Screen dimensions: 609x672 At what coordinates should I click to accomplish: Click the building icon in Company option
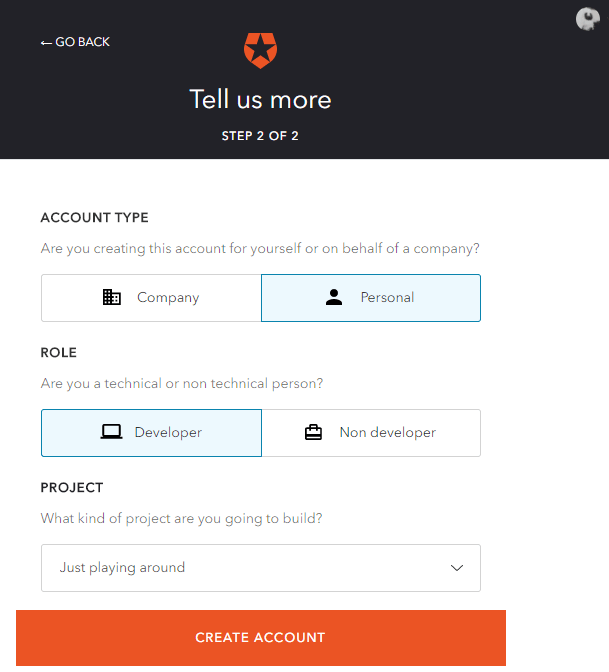tap(112, 297)
